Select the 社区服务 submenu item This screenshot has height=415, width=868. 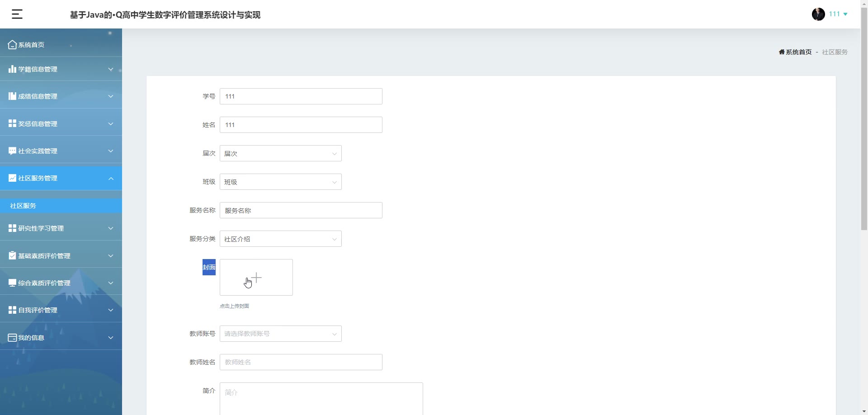pyautogui.click(x=61, y=206)
